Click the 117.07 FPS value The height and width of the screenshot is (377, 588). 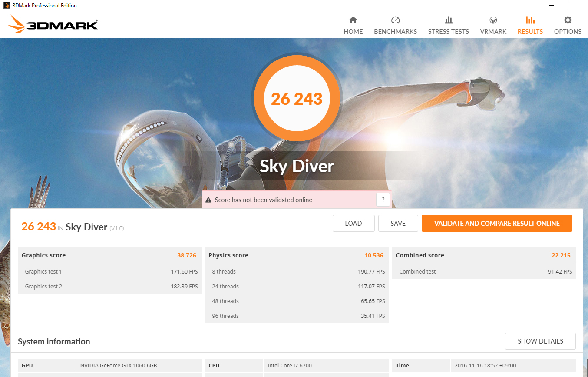pyautogui.click(x=371, y=287)
